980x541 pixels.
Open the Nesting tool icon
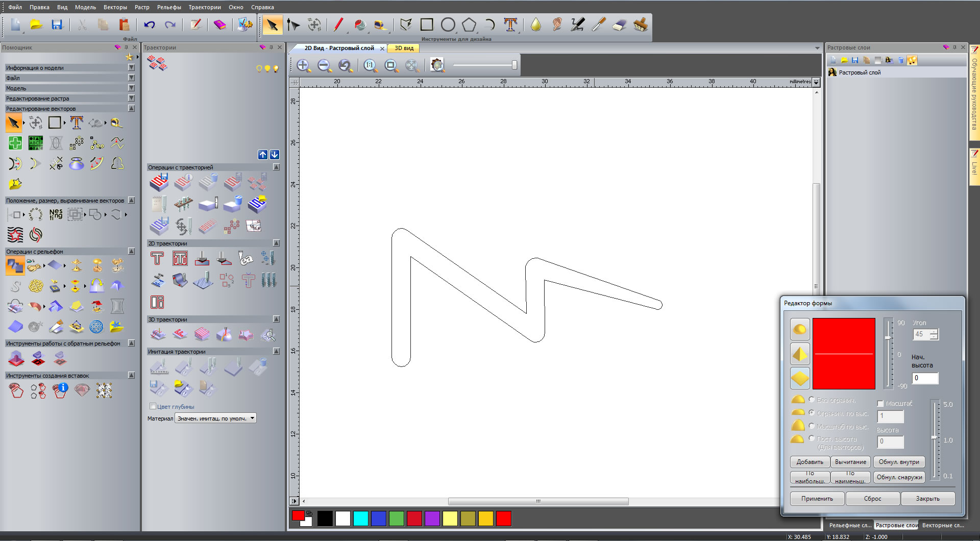click(56, 214)
